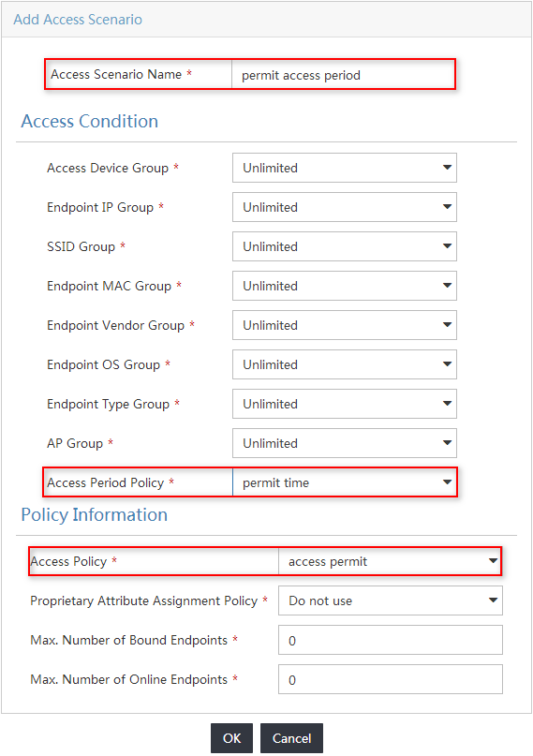Open the Endpoint Vendor Group dropdown

coord(344,325)
